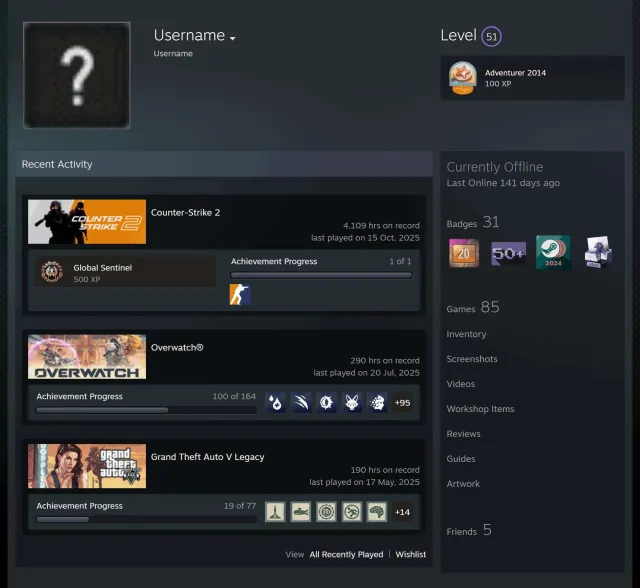Viewport: 640px width, 588px height.
Task: Open the Workshop Items link
Action: coord(480,409)
